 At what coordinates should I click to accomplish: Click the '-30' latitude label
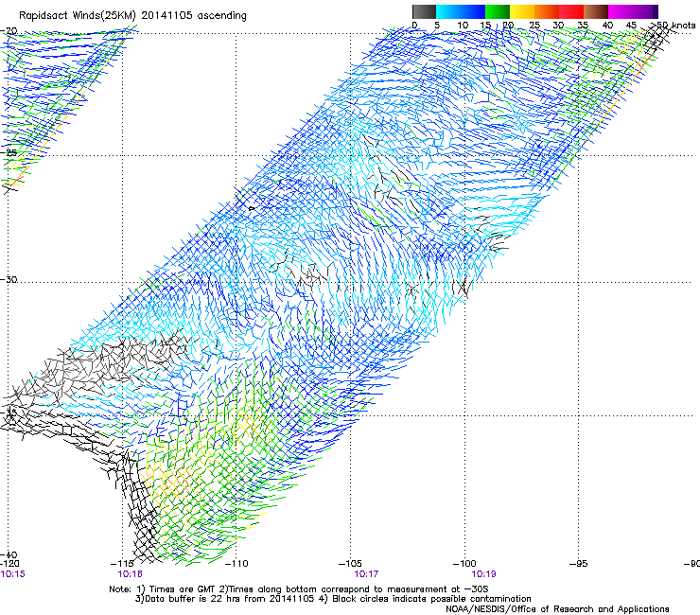tap(9, 279)
